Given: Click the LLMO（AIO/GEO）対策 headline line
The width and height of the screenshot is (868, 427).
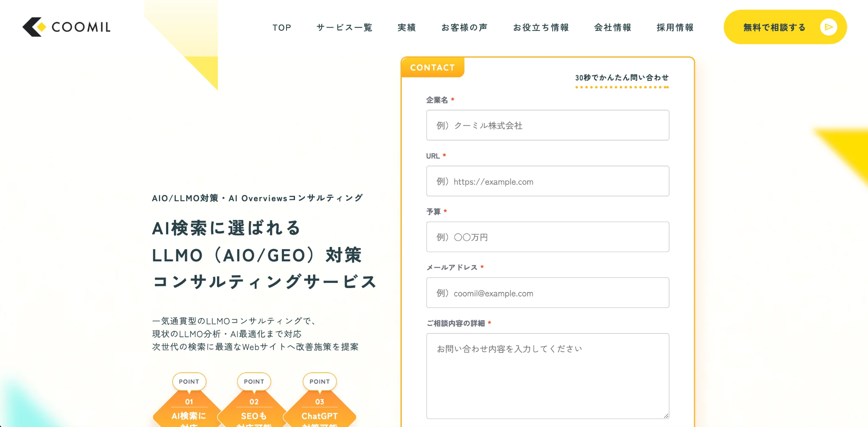Looking at the screenshot, I should [x=257, y=255].
